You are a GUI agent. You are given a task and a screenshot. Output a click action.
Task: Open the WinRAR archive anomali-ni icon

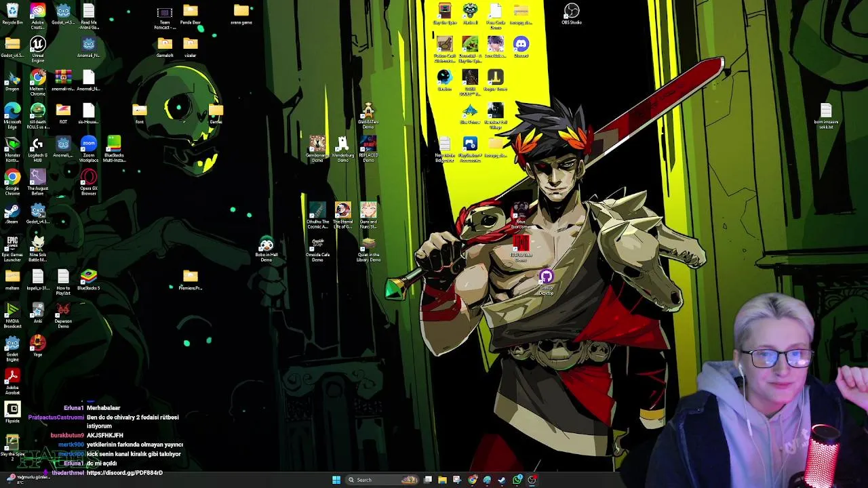63,81
